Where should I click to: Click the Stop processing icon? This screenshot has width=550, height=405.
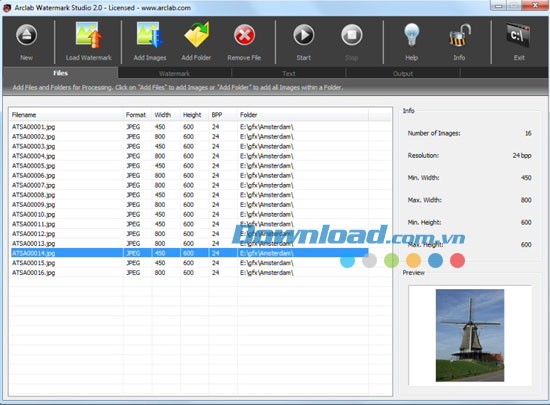pyautogui.click(x=351, y=35)
